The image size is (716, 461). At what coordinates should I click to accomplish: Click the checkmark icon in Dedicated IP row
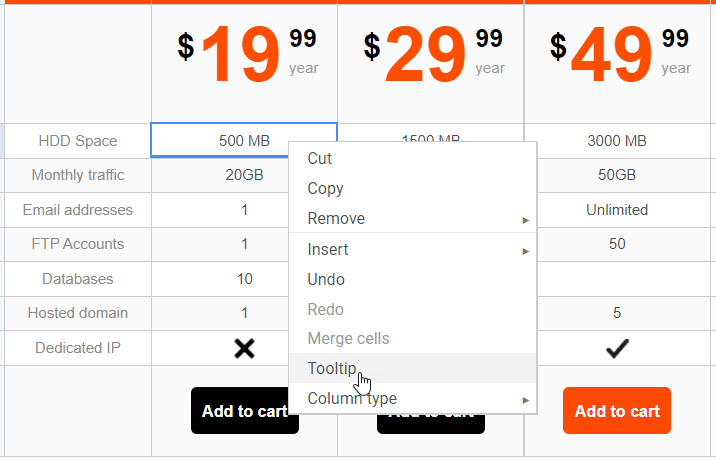[617, 348]
